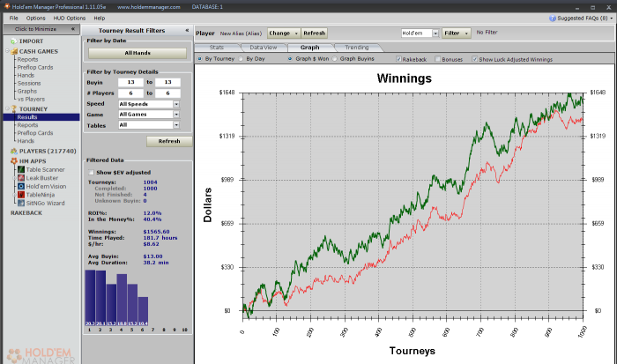Screen dimensions: 617x364
Task: Click the maximum Buyin input field
Action: click(x=167, y=82)
